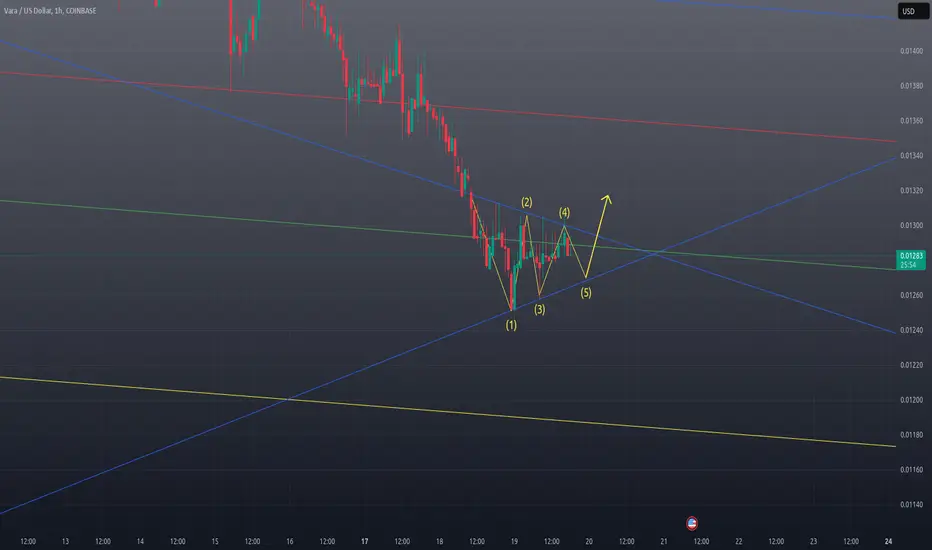This screenshot has height=550, width=932.
Task: Click date label 20 on time axis
Action: (589, 542)
